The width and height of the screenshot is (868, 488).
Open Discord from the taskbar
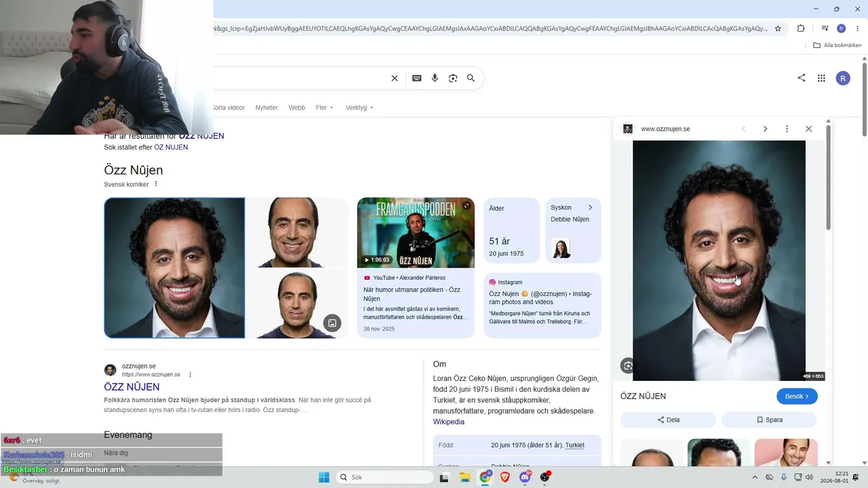(525, 477)
